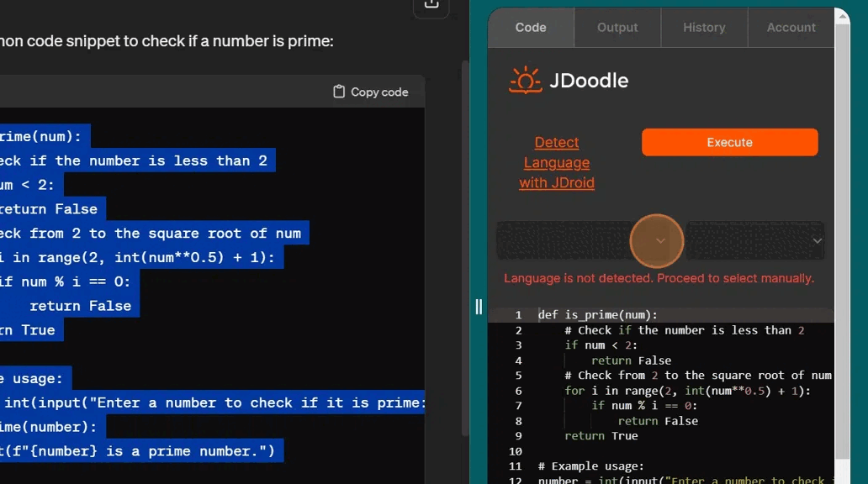Select the Code tab
868x484 pixels.
530,27
